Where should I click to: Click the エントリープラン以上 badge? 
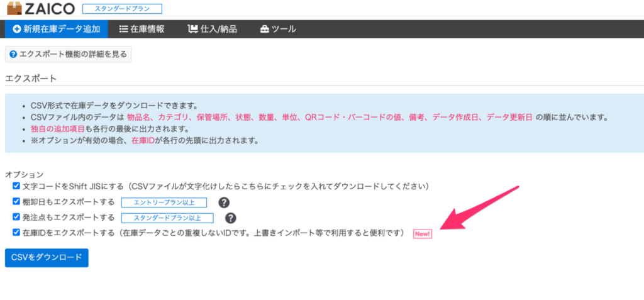click(x=164, y=203)
